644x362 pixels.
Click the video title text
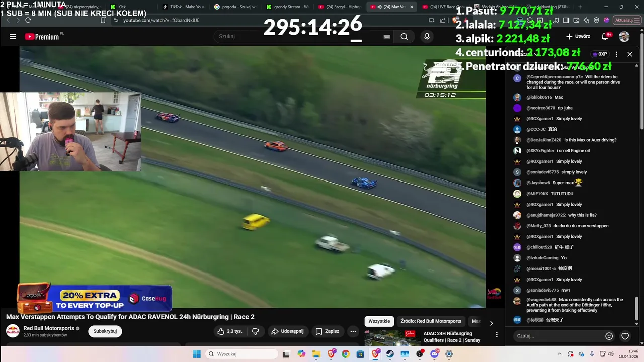click(x=130, y=317)
